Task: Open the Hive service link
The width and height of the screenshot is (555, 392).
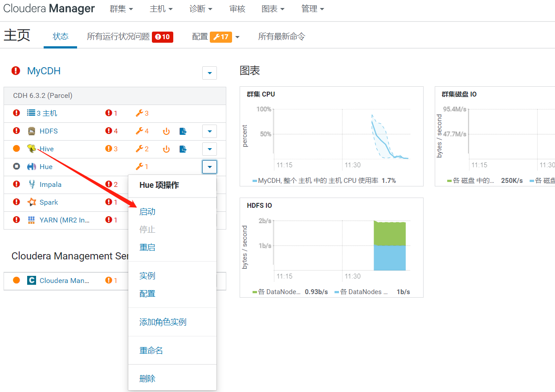Action: click(47, 149)
